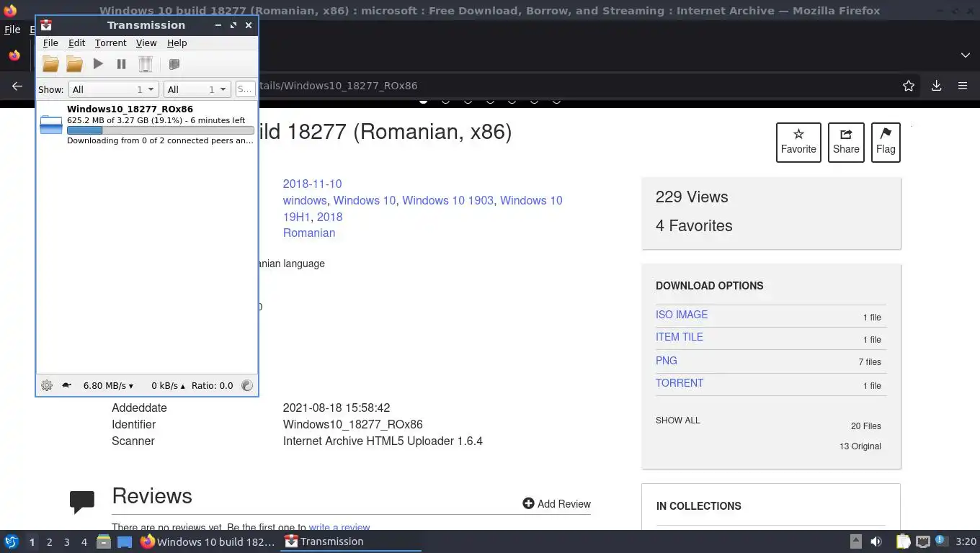Click the Favorite button on the archive page
Image resolution: width=980 pixels, height=553 pixels.
[798, 143]
